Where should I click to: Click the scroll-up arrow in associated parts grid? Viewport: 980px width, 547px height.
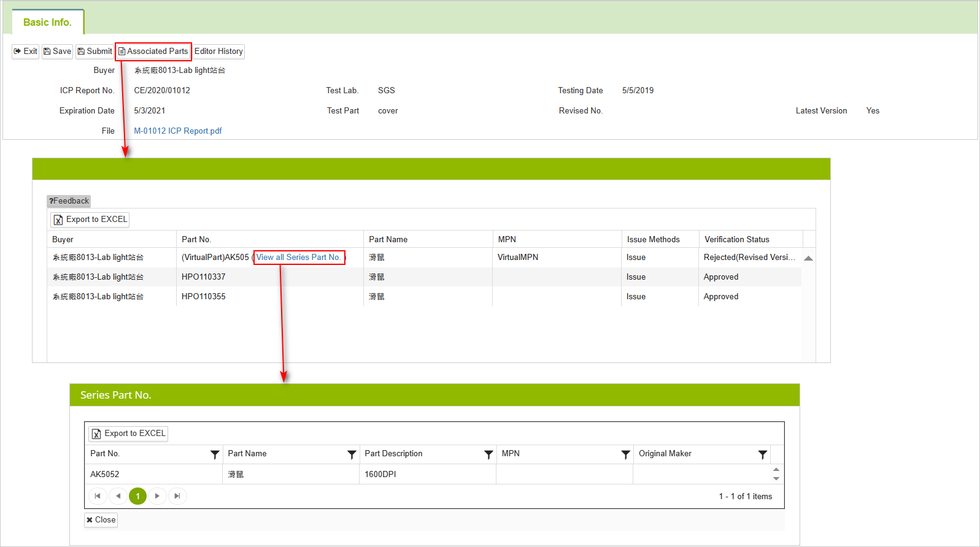(x=809, y=258)
